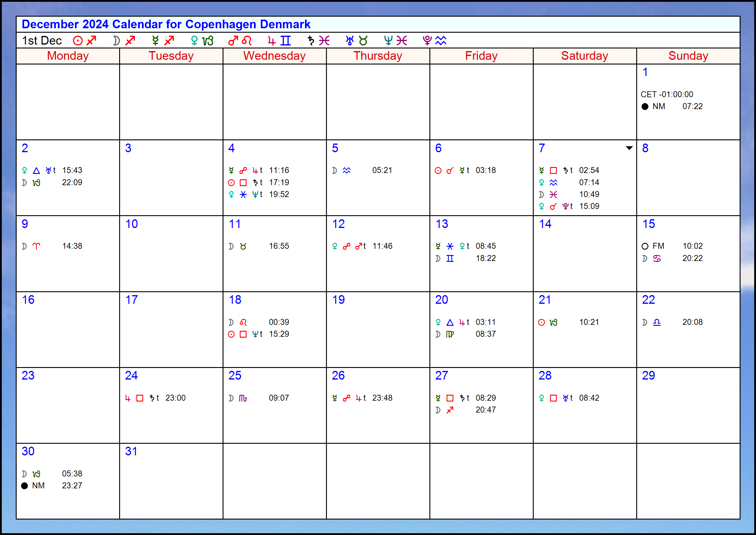The height and width of the screenshot is (535, 756).
Task: Click the Venus sextile Neptune star at 19:52
Action: (243, 195)
